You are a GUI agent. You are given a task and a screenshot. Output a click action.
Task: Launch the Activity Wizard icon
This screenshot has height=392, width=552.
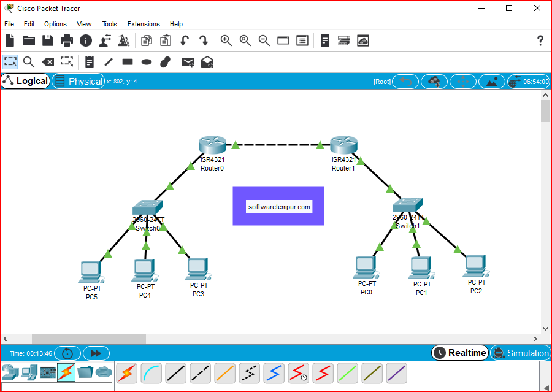click(104, 40)
